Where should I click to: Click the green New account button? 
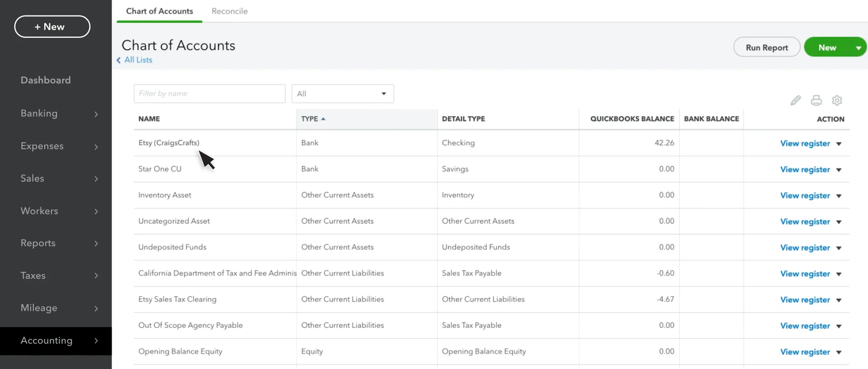point(827,47)
